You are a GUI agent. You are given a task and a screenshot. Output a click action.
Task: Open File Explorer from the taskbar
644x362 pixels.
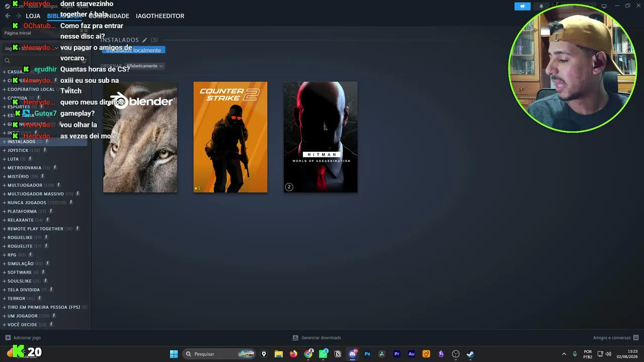pyautogui.click(x=278, y=354)
